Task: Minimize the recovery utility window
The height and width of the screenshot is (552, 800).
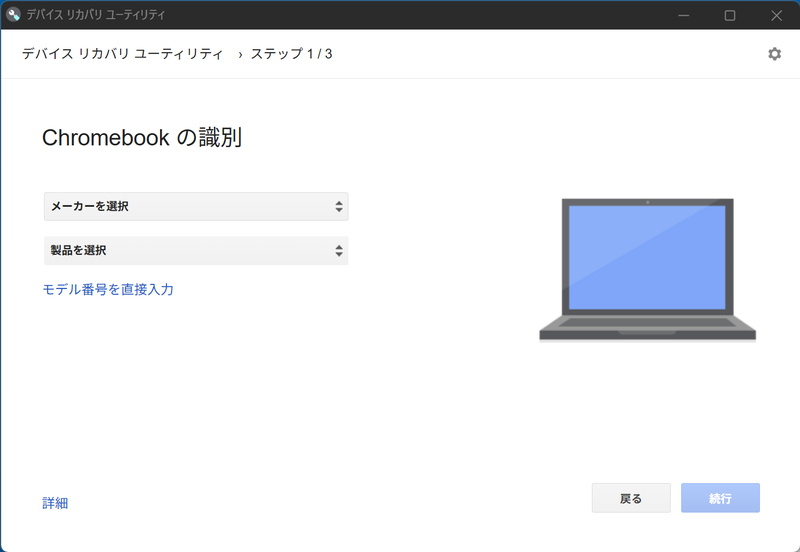Action: [684, 15]
